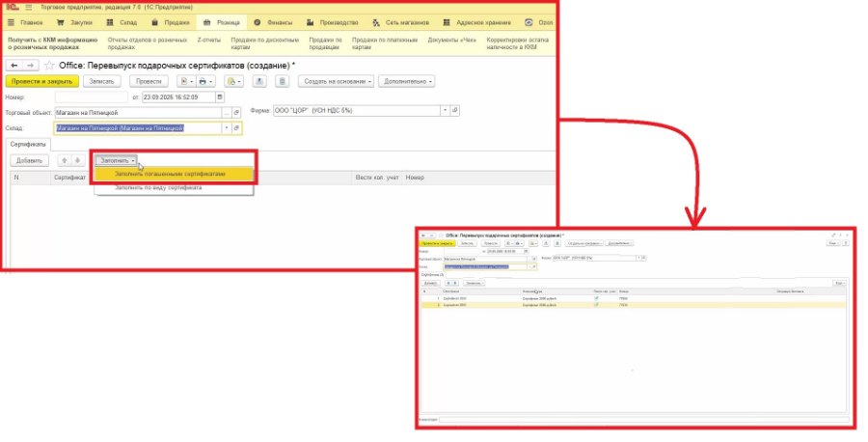Viewport: 868px width, 442px height.
Task: Open the calendar picker next to date
Action: point(220,97)
